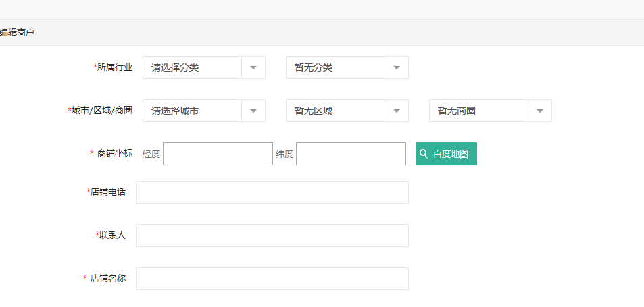Viewport: 644px width, 307px height.
Task: Focus the 纬度 latitude input field
Action: 351,154
